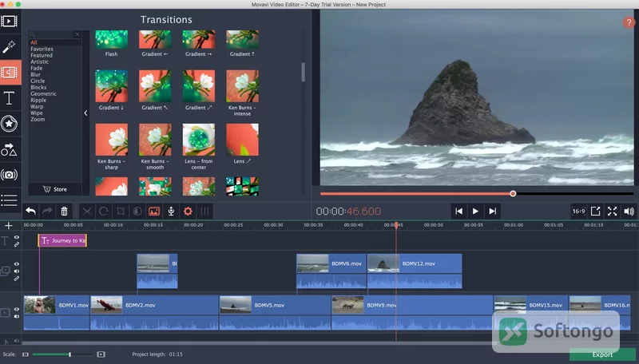Mute the overlay track audio
639x364 pixels.
(17, 271)
